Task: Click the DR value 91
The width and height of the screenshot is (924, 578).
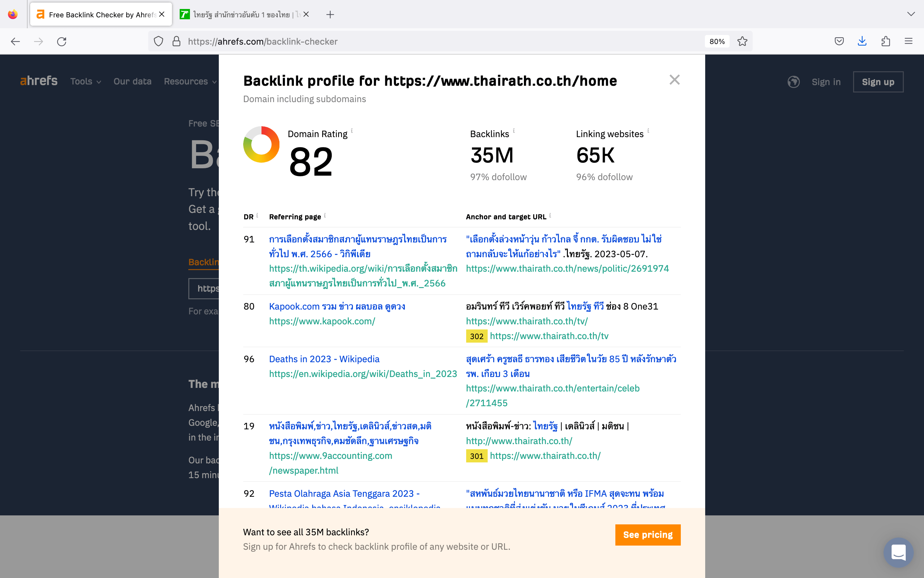Action: 249,239
